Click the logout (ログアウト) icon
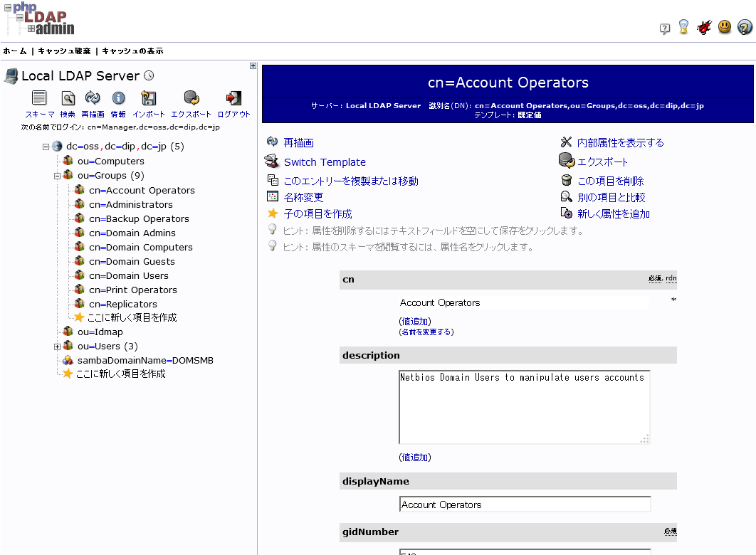The width and height of the screenshot is (756, 555). tap(233, 97)
